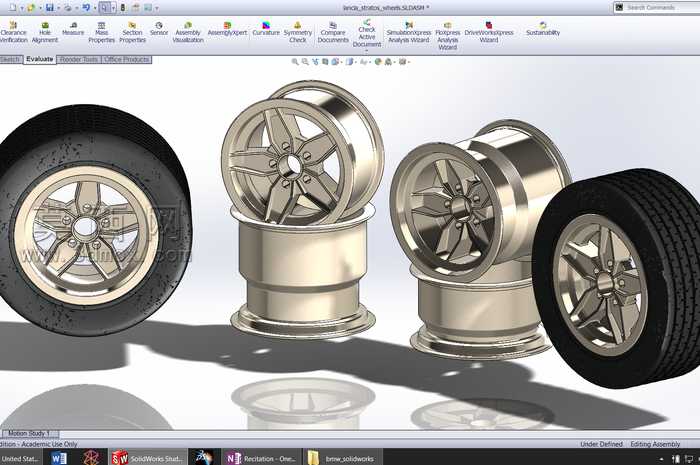Image resolution: width=700 pixels, height=465 pixels.
Task: Open DriveWorksXpress Wizard
Action: point(489,32)
